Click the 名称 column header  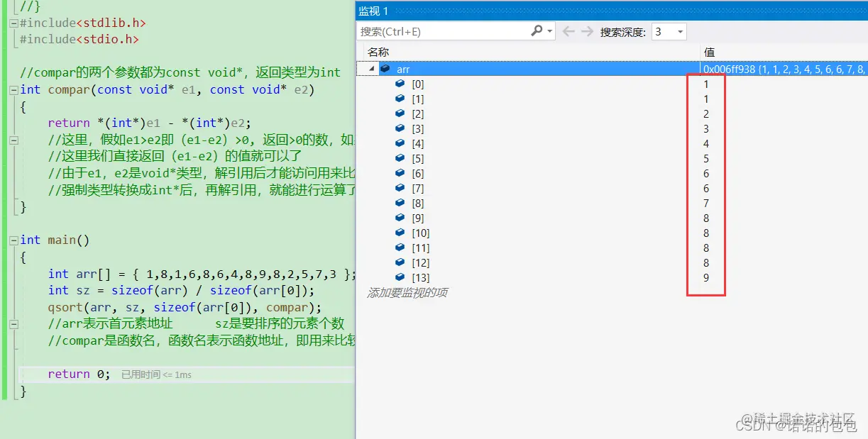(x=375, y=52)
